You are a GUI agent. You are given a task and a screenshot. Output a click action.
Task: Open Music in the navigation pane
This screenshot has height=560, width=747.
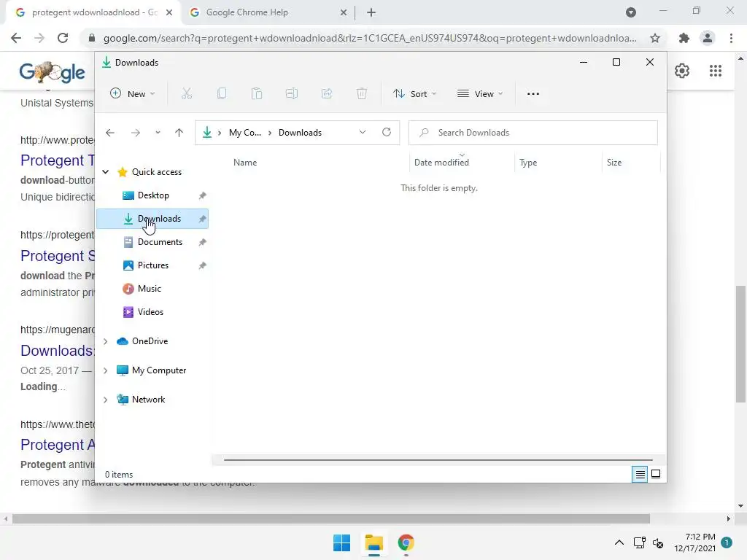(153, 289)
